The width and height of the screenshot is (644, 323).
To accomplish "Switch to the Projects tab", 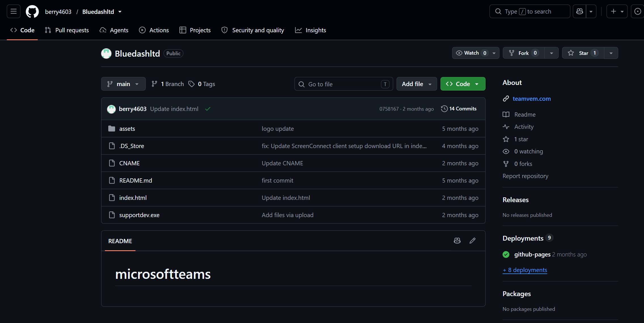I will click(195, 30).
